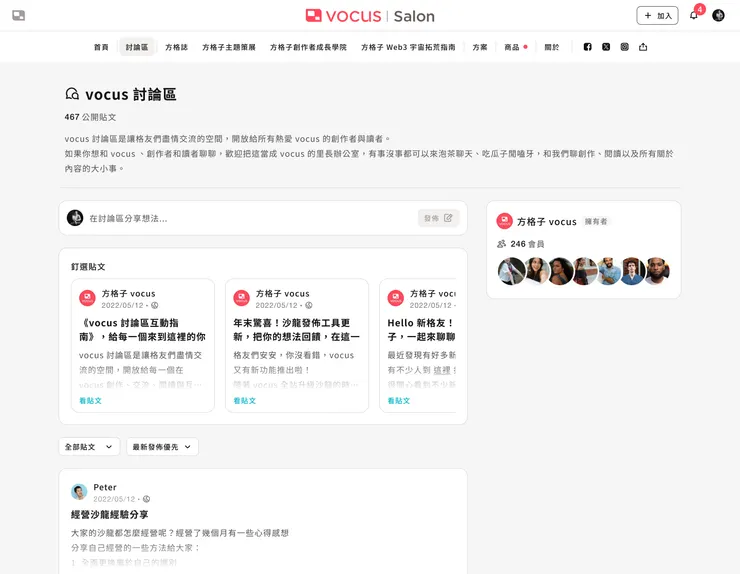Click your avatar beside the share-thoughts box
Screen dimensions: 740x574
coord(75,218)
